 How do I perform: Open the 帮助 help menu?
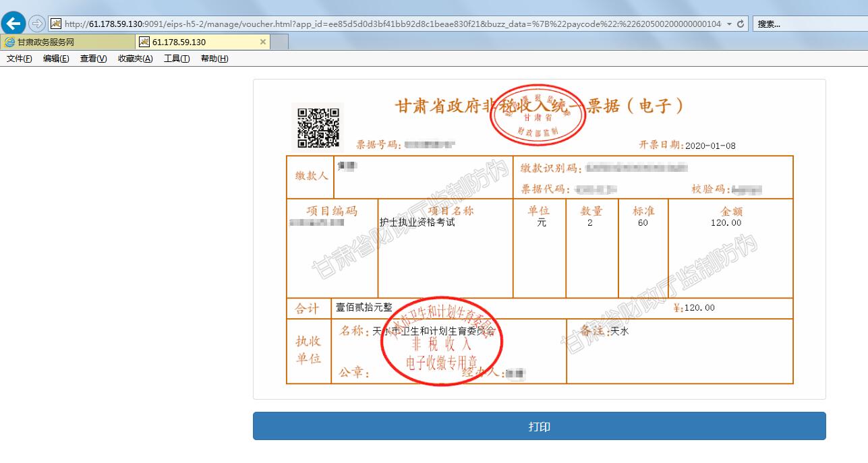point(214,59)
